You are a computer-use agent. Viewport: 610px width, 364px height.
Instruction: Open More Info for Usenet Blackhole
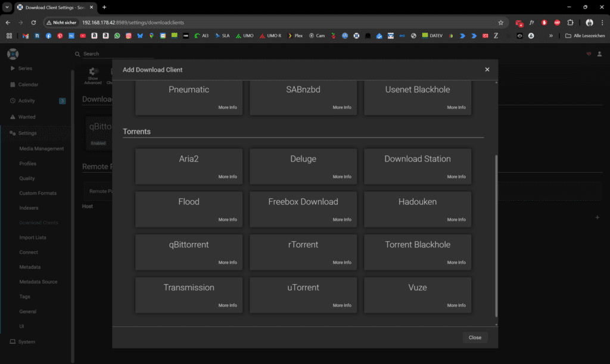point(456,107)
